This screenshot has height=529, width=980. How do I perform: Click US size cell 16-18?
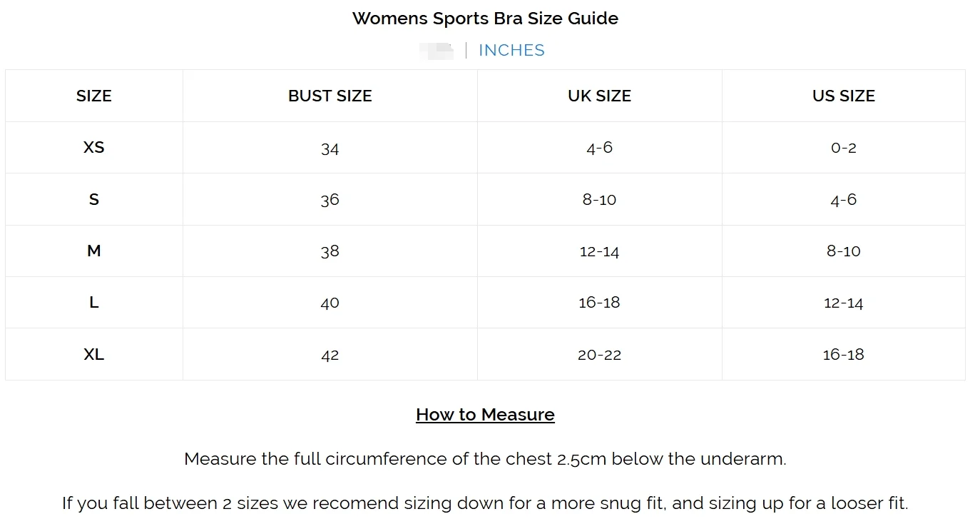(x=844, y=355)
